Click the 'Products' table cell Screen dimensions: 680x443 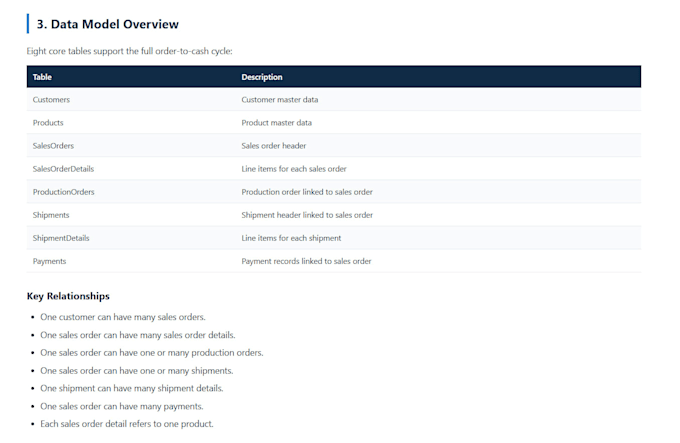click(x=48, y=123)
